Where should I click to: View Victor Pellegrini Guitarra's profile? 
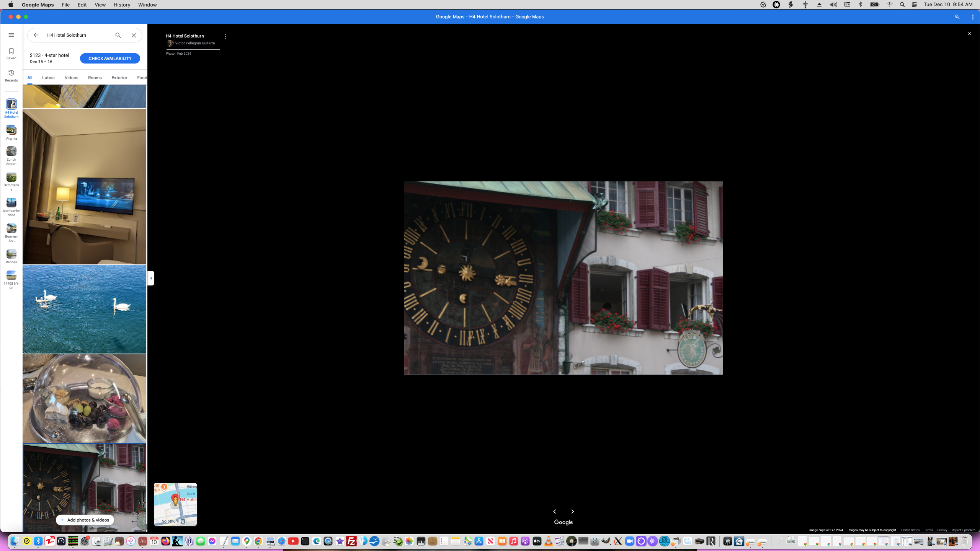[x=195, y=43]
